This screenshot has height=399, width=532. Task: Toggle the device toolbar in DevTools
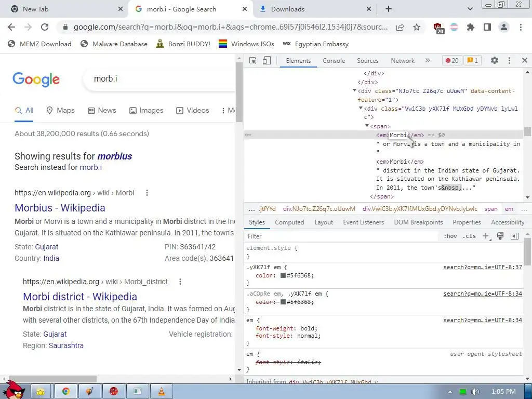click(267, 60)
